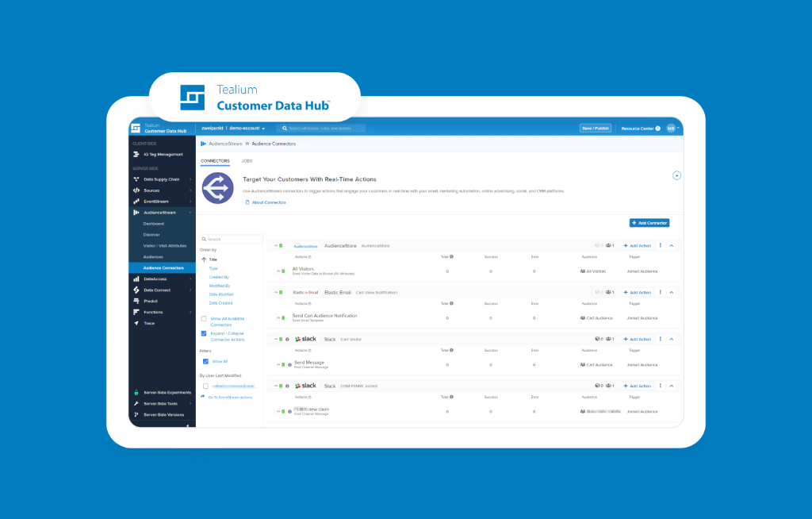
Task: Open the demo-account profile dropdown
Action: (x=247, y=128)
